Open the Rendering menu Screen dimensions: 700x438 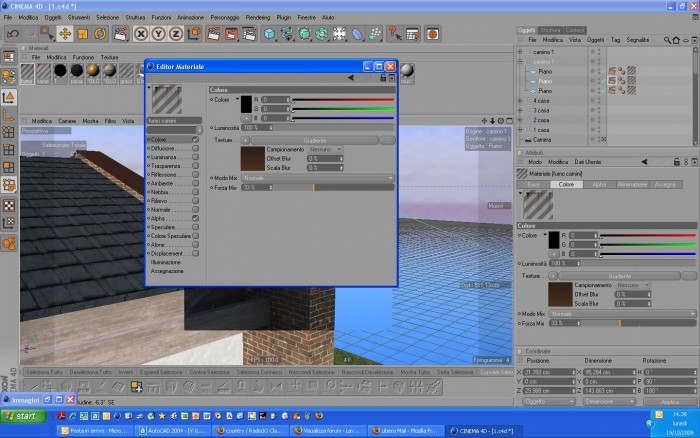(x=258, y=17)
